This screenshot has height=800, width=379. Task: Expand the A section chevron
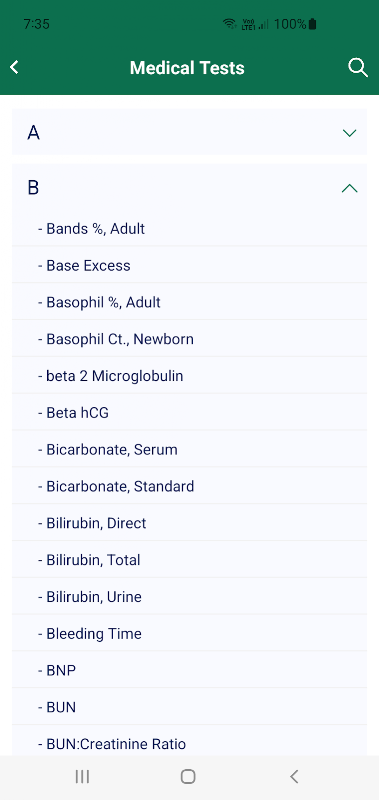pos(349,133)
